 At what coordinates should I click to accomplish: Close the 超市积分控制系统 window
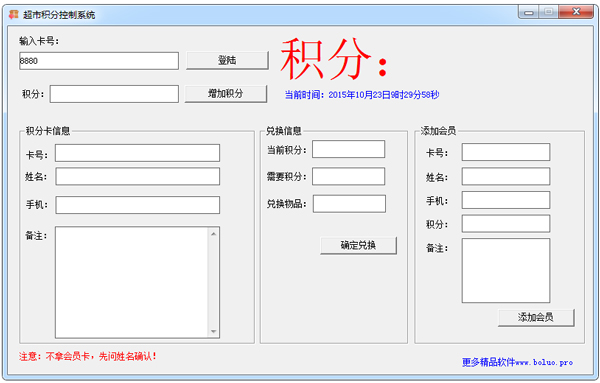[576, 12]
